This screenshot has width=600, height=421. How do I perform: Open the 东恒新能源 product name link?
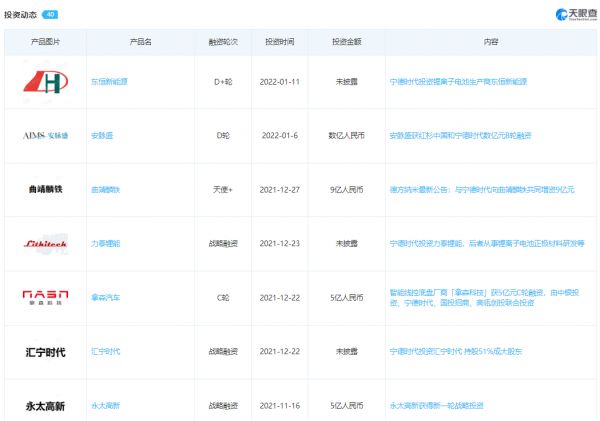coord(109,81)
